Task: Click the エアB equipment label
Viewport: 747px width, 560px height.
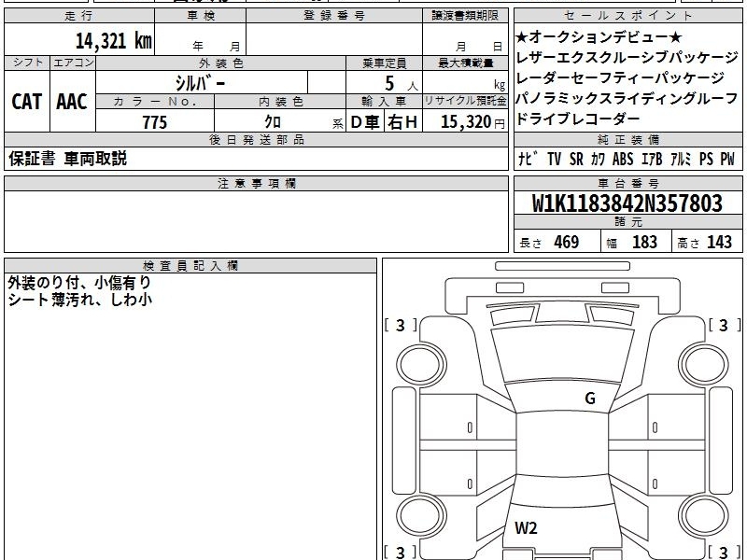Action: (652, 159)
